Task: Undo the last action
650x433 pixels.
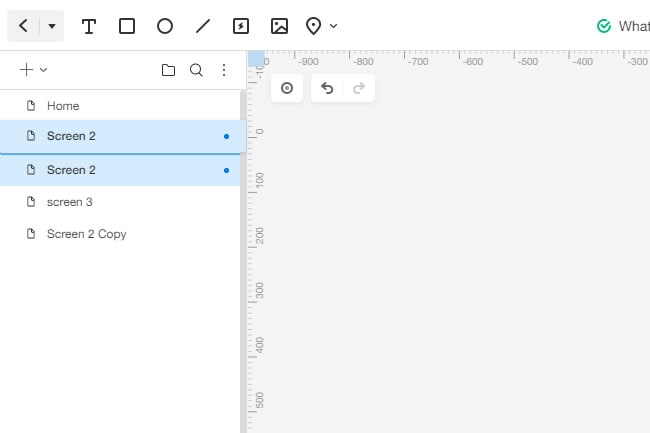Action: pos(327,88)
